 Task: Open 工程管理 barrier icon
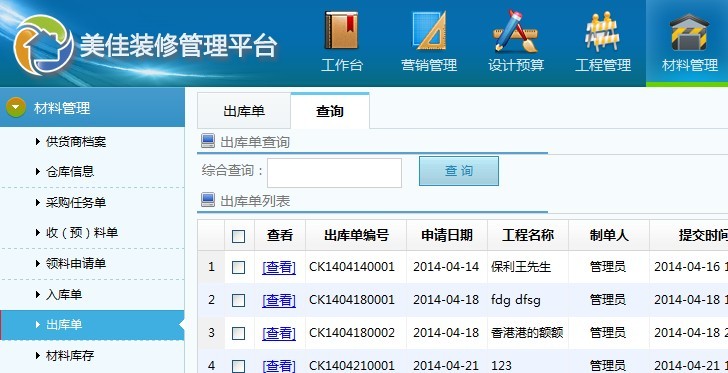(603, 32)
